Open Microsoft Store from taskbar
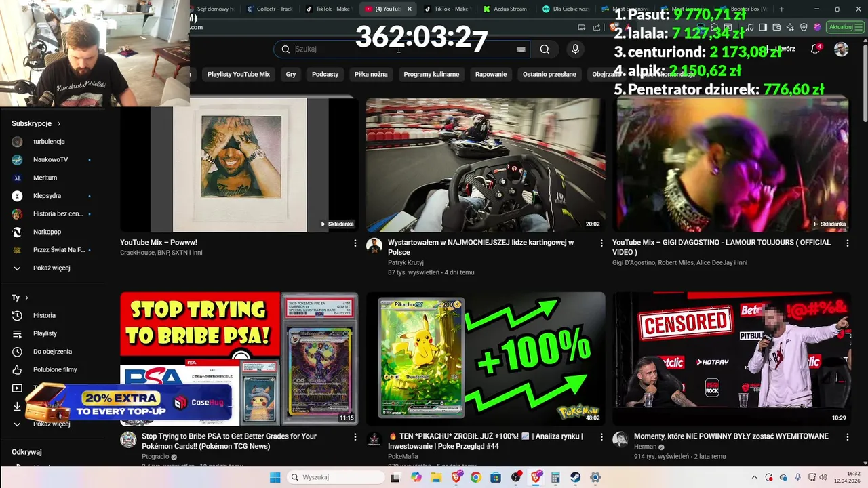 point(496,477)
